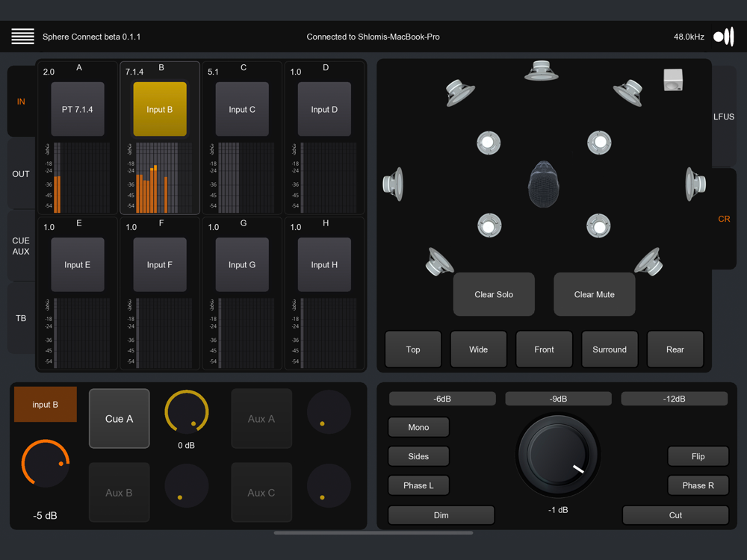Click the Aux C level knob

[329, 486]
